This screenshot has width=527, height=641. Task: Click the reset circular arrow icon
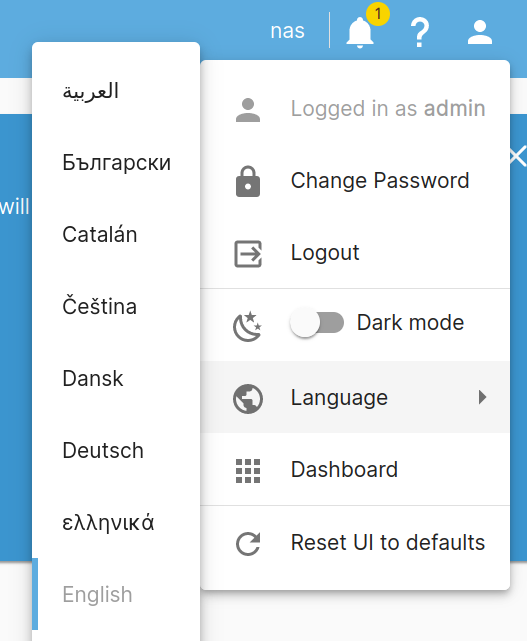(x=248, y=544)
